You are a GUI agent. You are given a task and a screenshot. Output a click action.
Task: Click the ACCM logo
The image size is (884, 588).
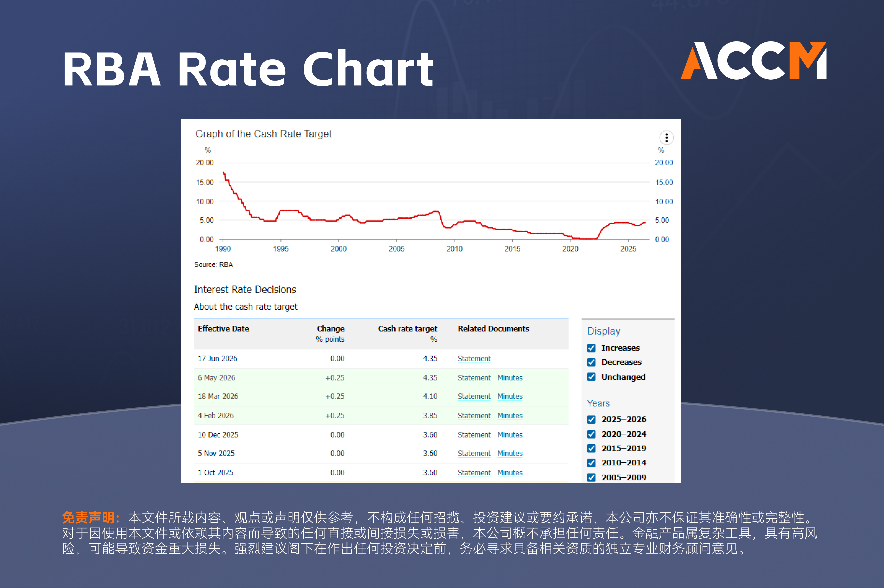[753, 60]
